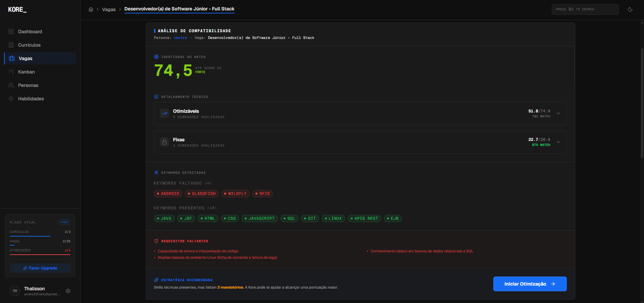Image resolution: width=644 pixels, height=303 pixels.
Task: Click the CSS present keyword tag
Action: [230, 218]
